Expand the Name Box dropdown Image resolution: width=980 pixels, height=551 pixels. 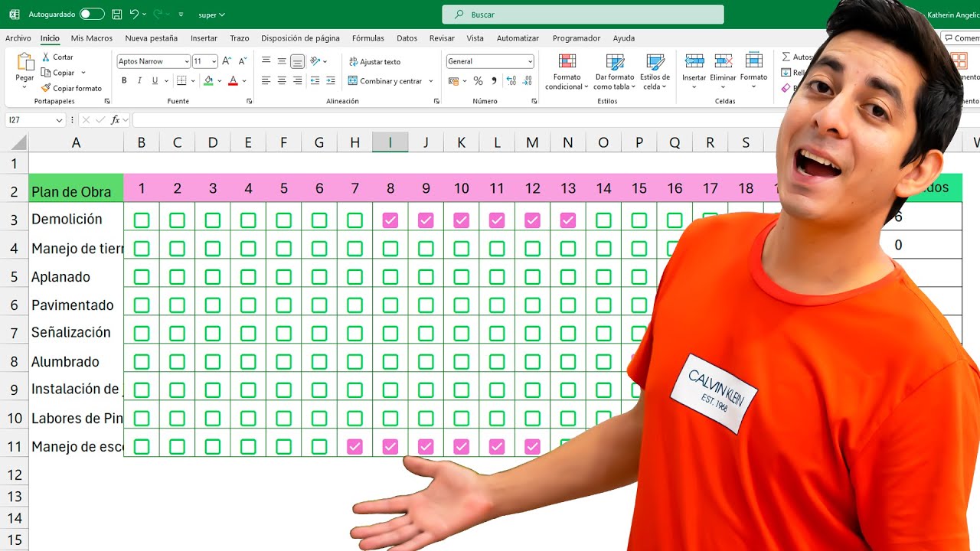point(59,120)
